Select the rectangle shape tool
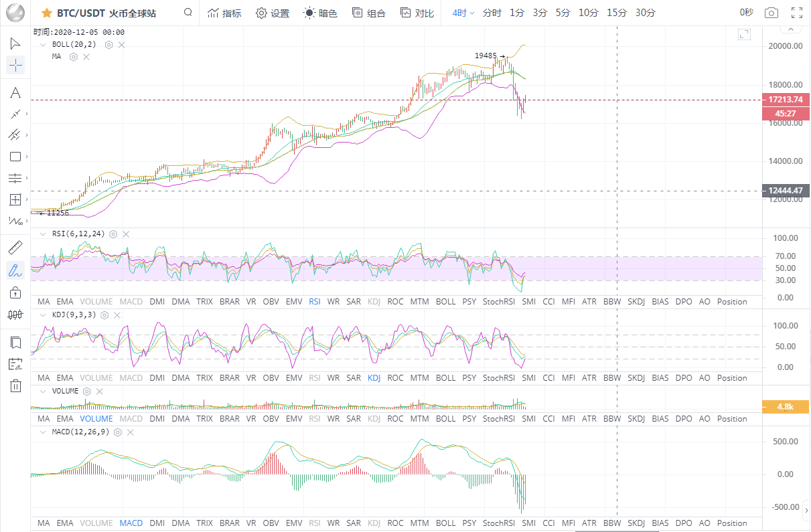Screen dimensions: 811x532 15,157
